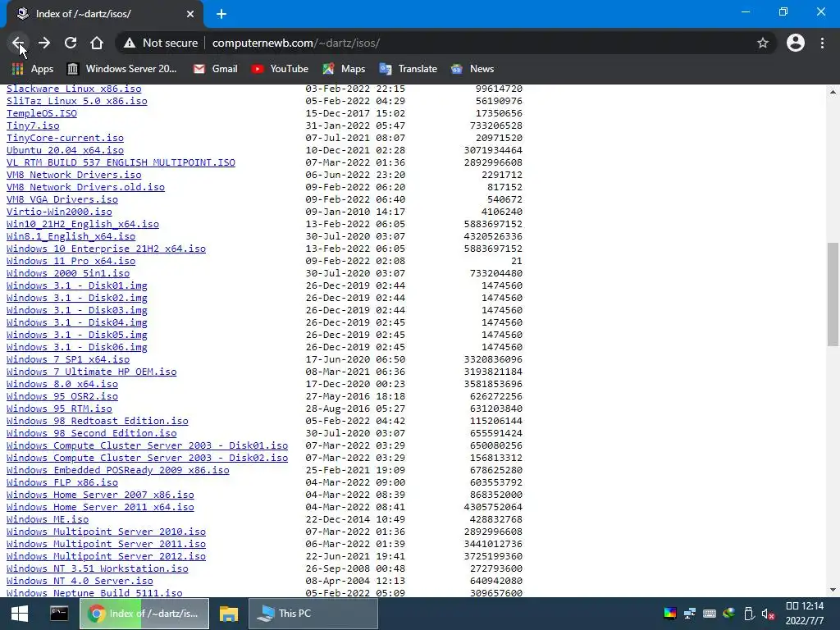840x630 pixels.
Task: Click TinyCore-current.iso link
Action: (65, 138)
